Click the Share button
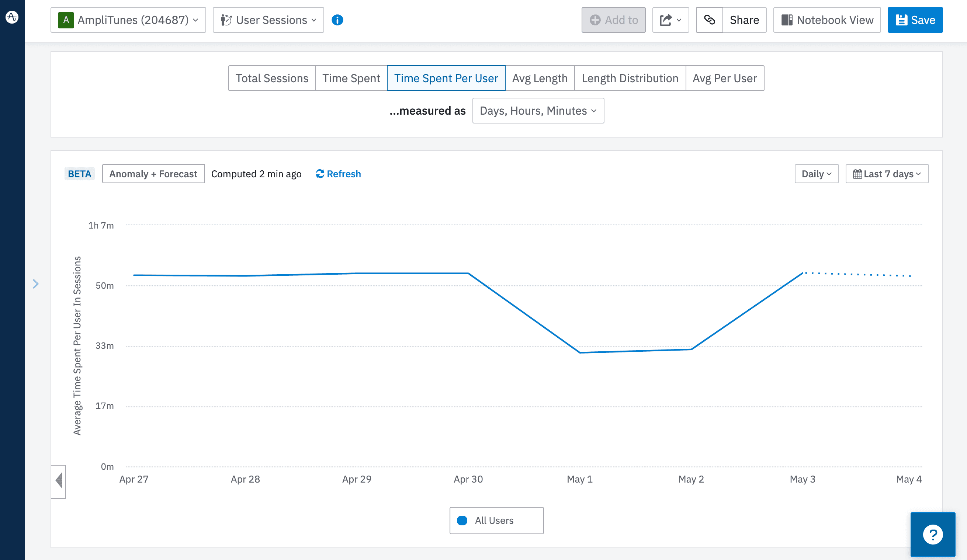967x560 pixels. [x=744, y=20]
